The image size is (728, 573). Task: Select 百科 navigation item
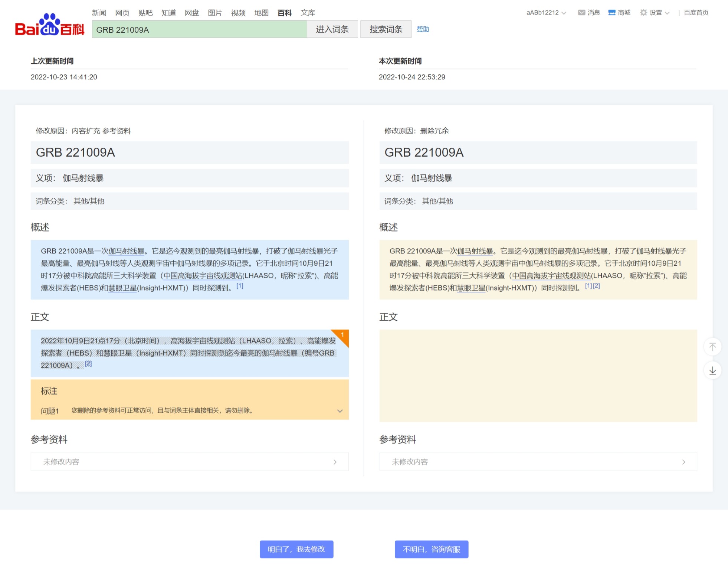[285, 13]
